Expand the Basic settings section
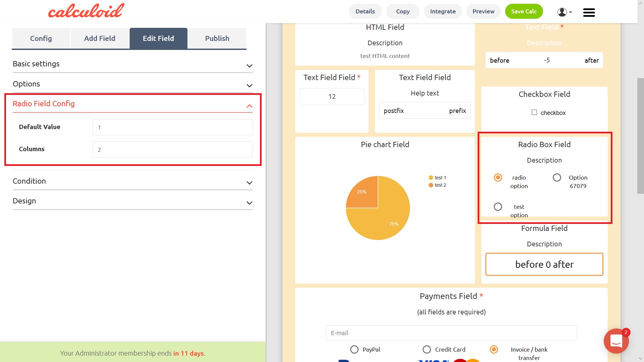644x362 pixels. point(133,64)
